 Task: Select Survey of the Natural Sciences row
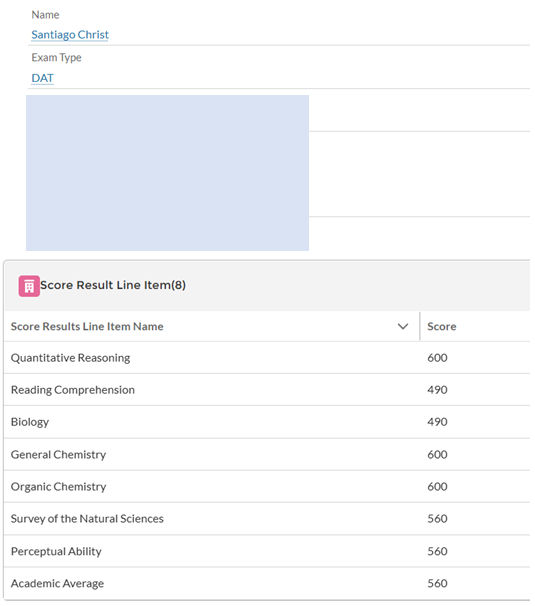click(267, 519)
